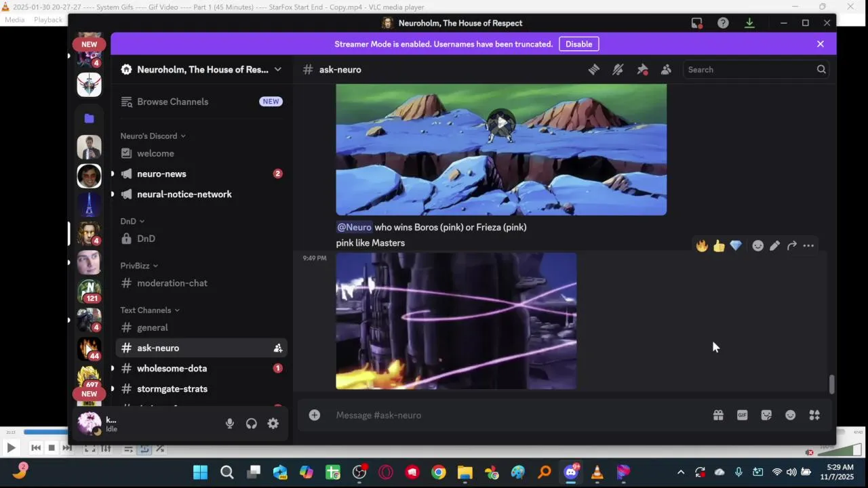This screenshot has width=868, height=488.
Task: Click the create invite icon on ask-neuro
Action: 278,348
